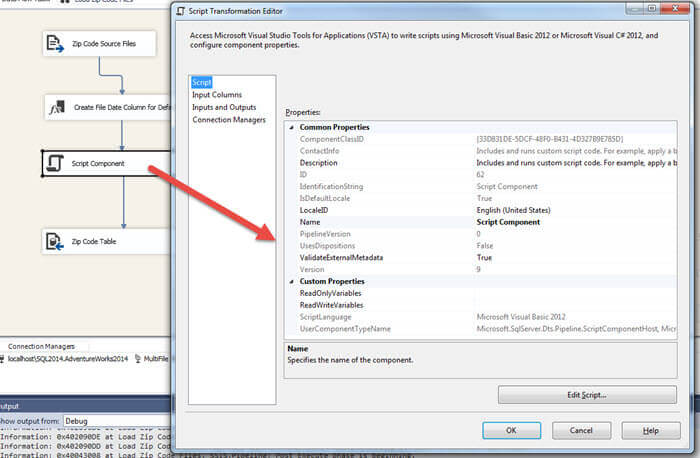The height and width of the screenshot is (458, 700).
Task: Click the Script Transformation Editor title bar icon
Action: point(180,11)
